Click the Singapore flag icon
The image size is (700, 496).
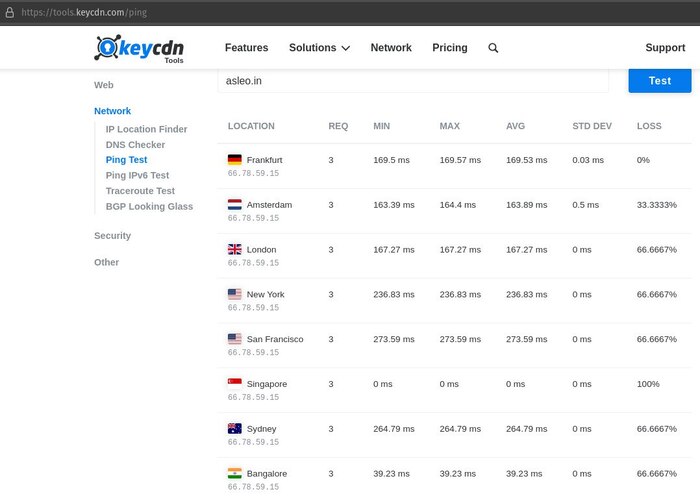click(235, 384)
